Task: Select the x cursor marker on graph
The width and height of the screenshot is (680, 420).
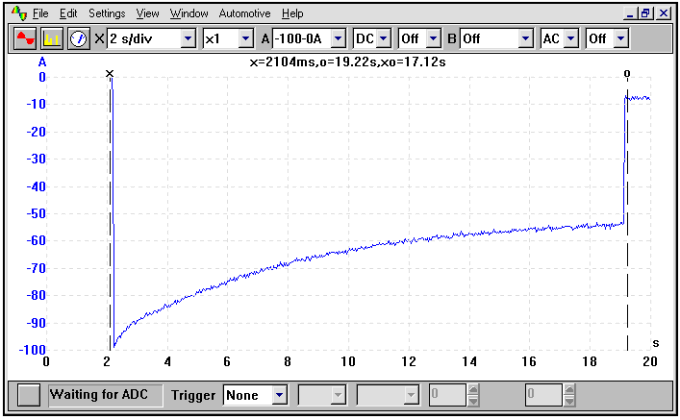Action: pyautogui.click(x=110, y=74)
